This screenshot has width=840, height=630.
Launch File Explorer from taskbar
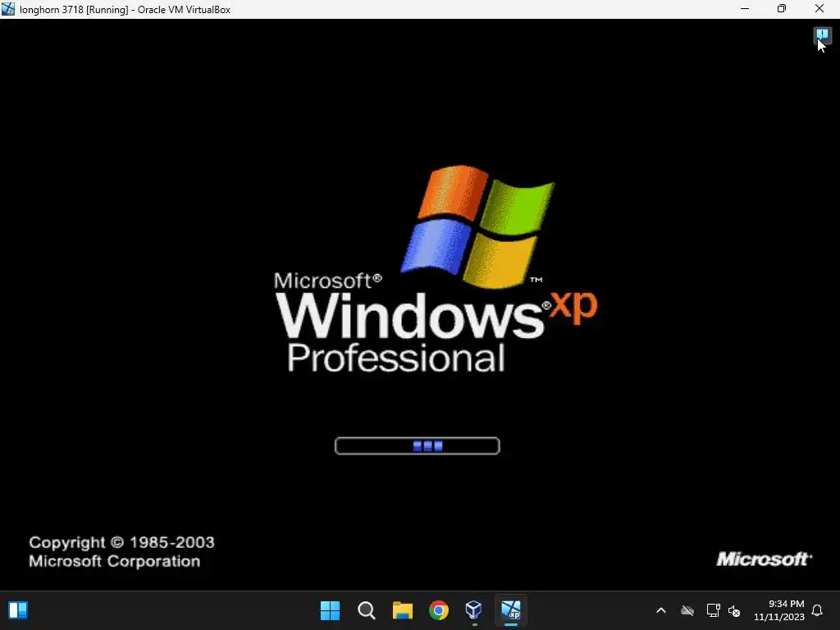(x=402, y=610)
